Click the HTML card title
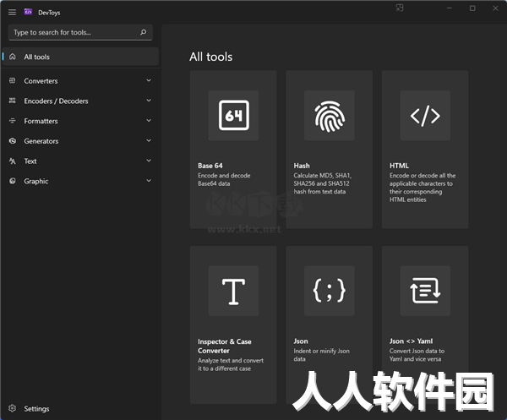 click(399, 166)
